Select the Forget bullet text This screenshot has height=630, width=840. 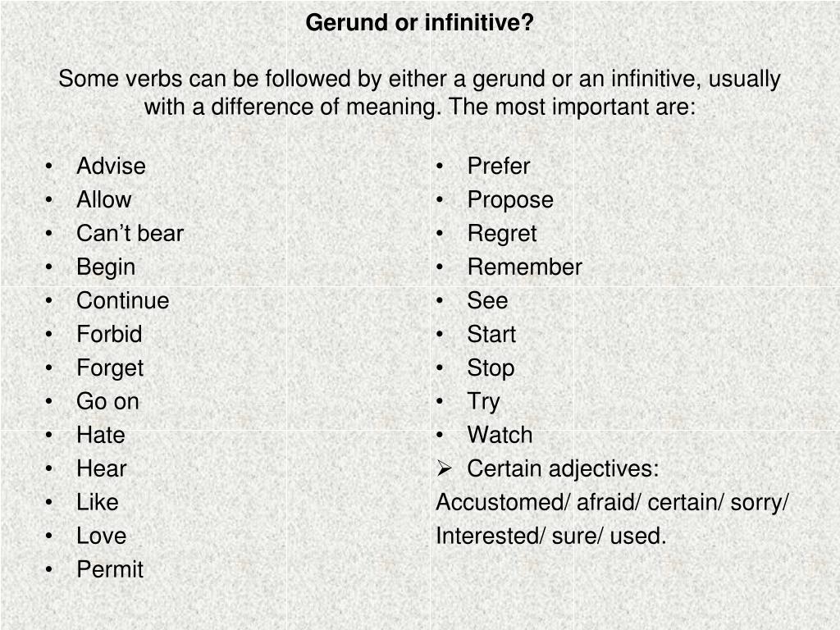pos(110,368)
